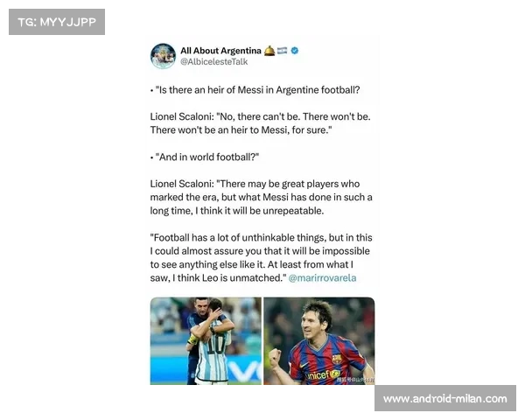Click the "No, there can't be" answer paragraph

tap(260, 123)
